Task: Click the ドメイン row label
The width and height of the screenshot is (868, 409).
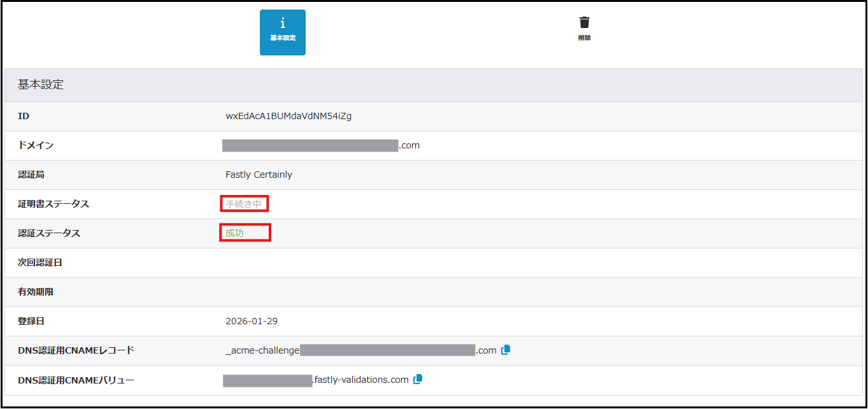Action: point(36,145)
